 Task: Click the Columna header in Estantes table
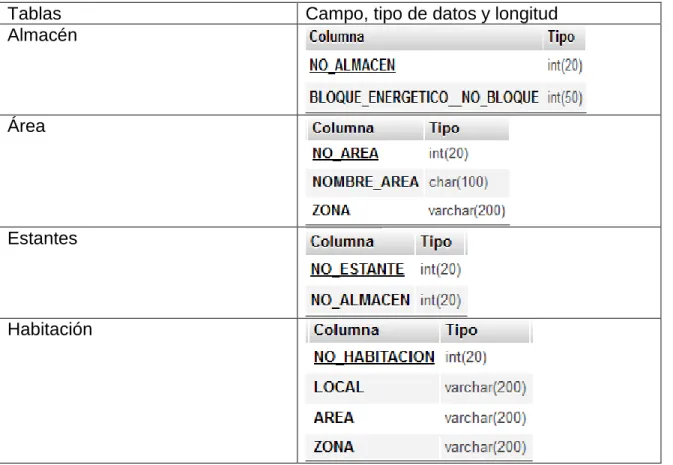[x=342, y=241]
